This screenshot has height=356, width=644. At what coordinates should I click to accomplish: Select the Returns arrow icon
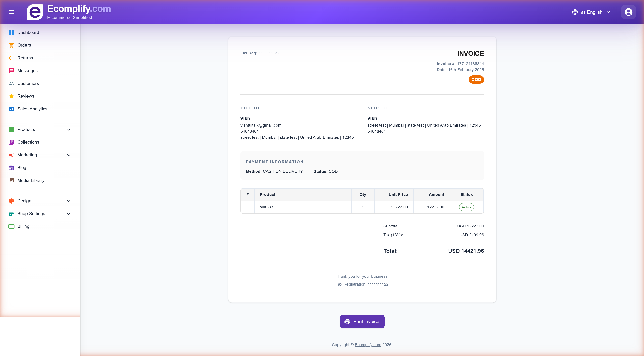click(10, 58)
